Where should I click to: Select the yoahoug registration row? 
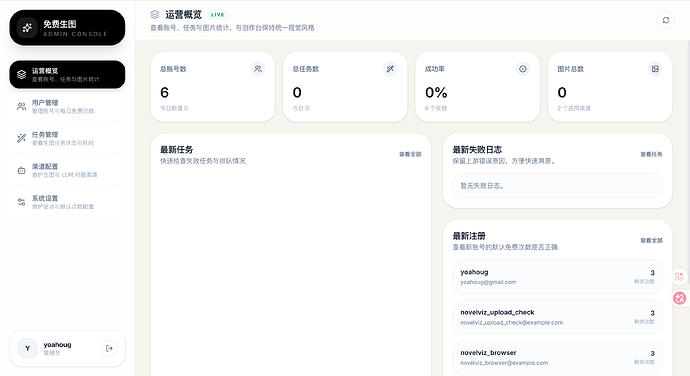pyautogui.click(x=558, y=276)
